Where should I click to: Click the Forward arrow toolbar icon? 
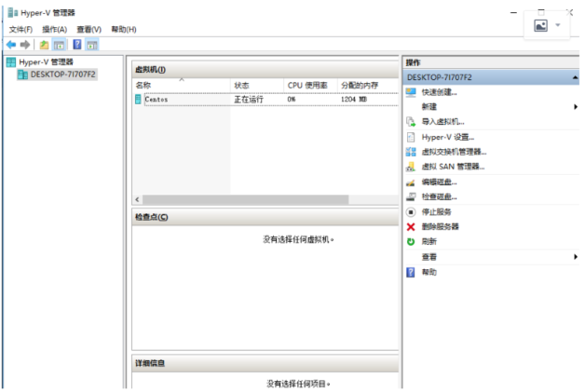(25, 45)
